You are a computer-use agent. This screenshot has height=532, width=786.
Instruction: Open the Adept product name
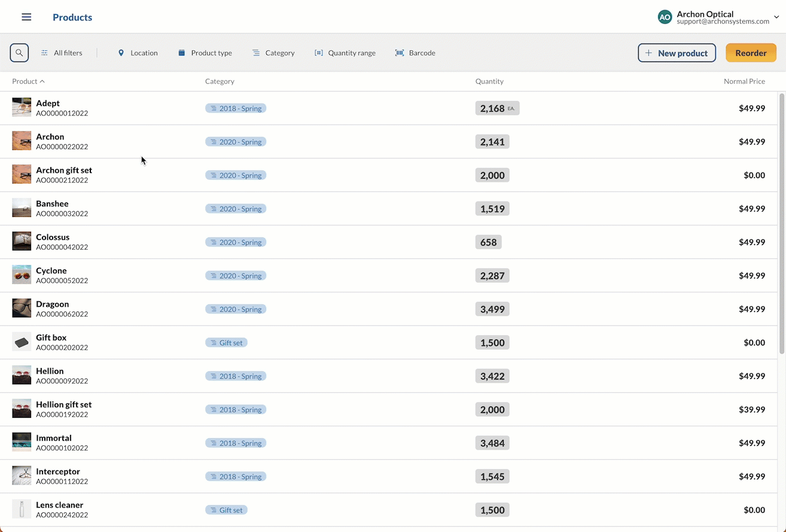pos(48,103)
